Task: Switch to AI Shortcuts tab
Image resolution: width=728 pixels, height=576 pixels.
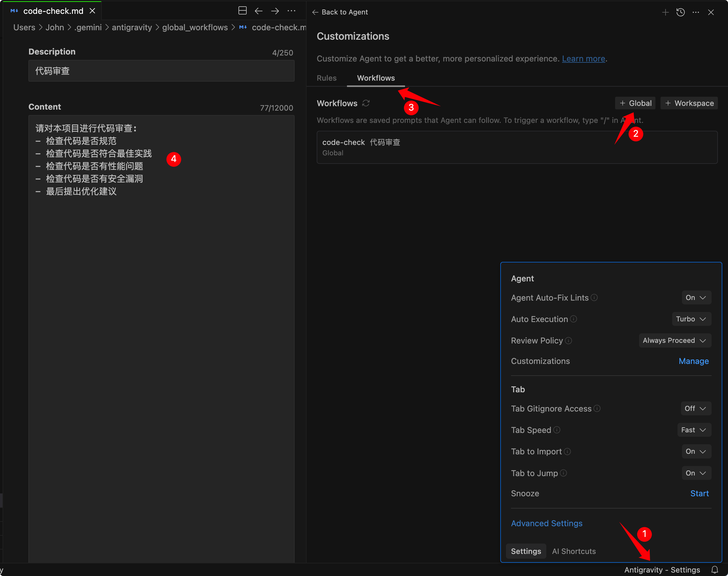Action: click(574, 551)
